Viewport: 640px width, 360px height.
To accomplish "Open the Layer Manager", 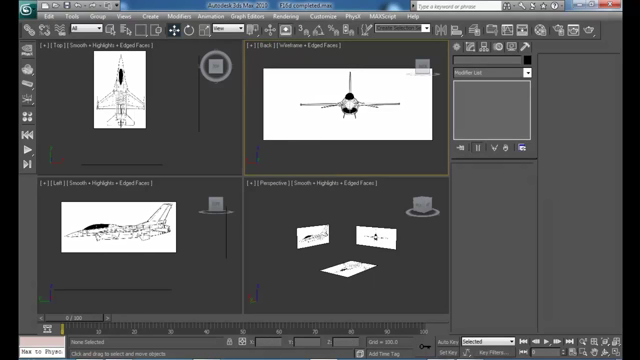I will point(474,30).
